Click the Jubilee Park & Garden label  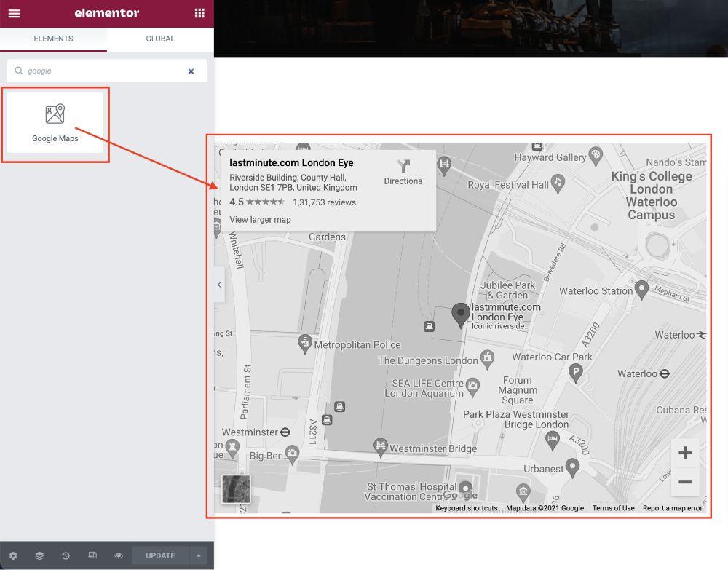click(x=507, y=290)
